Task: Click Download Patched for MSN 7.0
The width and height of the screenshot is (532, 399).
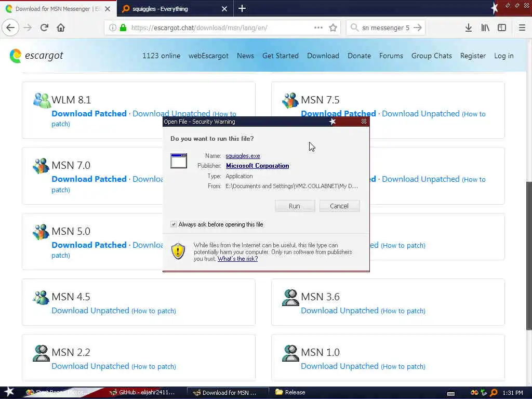Action: click(x=89, y=179)
